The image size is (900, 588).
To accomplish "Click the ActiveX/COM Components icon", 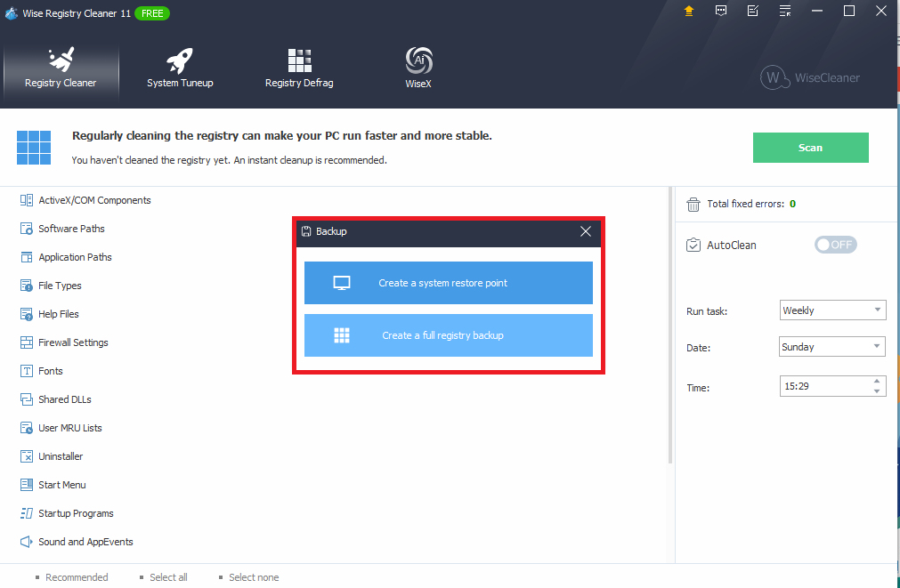I will [x=27, y=200].
